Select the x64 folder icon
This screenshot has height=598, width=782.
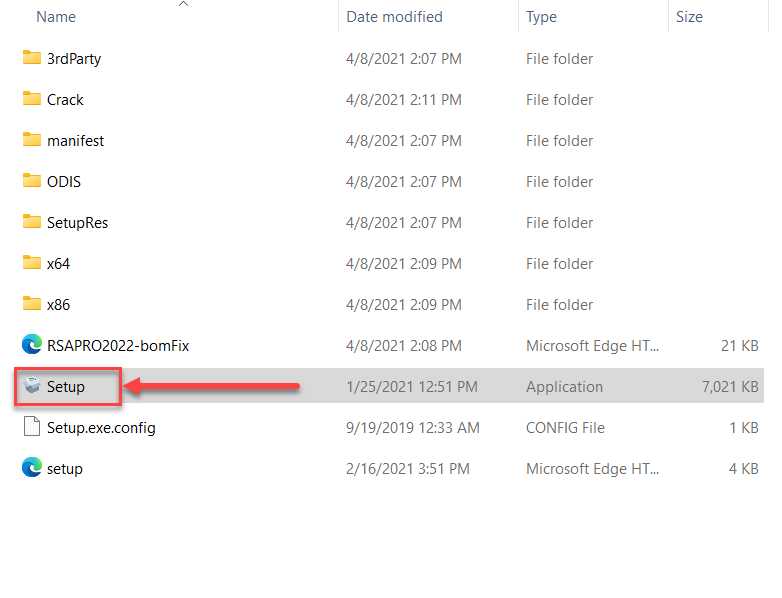31,263
